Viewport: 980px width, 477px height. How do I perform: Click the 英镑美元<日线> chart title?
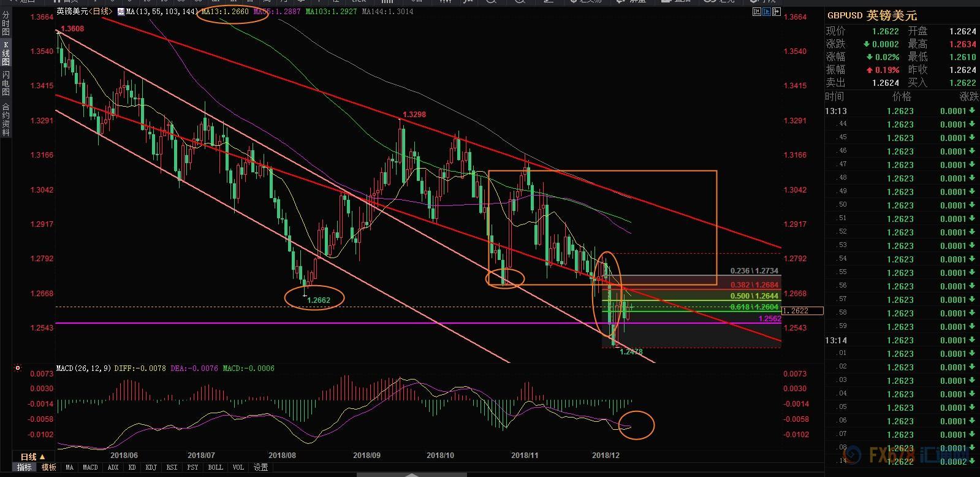pyautogui.click(x=84, y=11)
